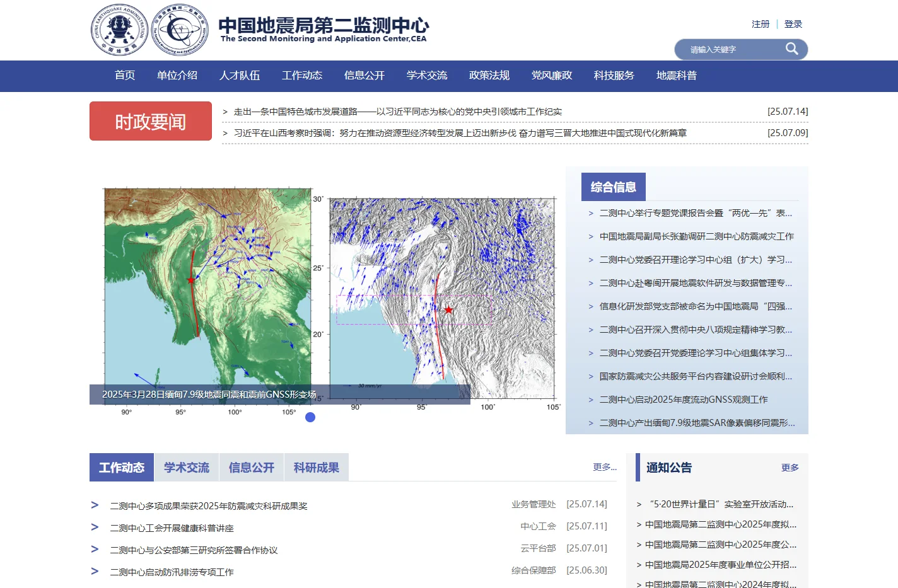Click 云平台部 department label
This screenshot has width=898, height=588.
click(x=538, y=548)
